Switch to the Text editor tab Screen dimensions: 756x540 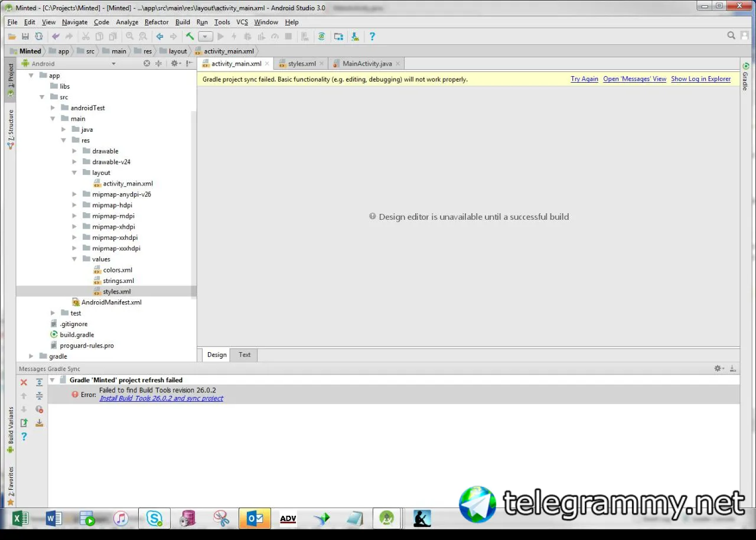[245, 354]
